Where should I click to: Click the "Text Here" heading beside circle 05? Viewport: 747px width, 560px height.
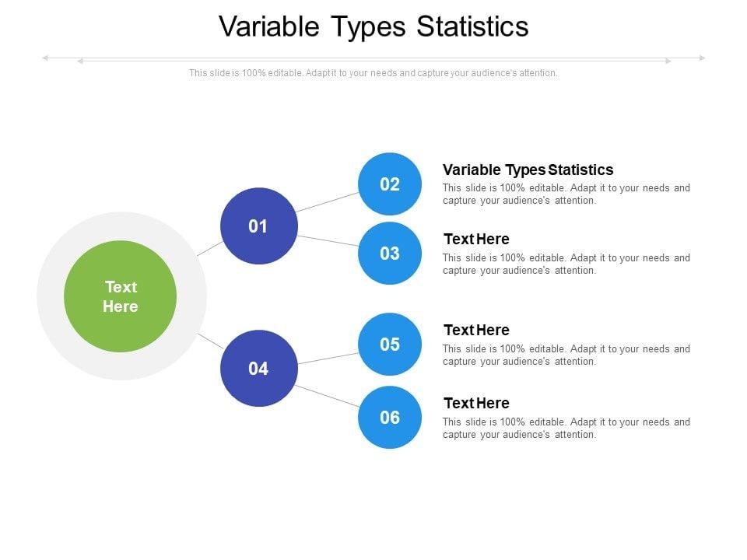[x=476, y=330]
